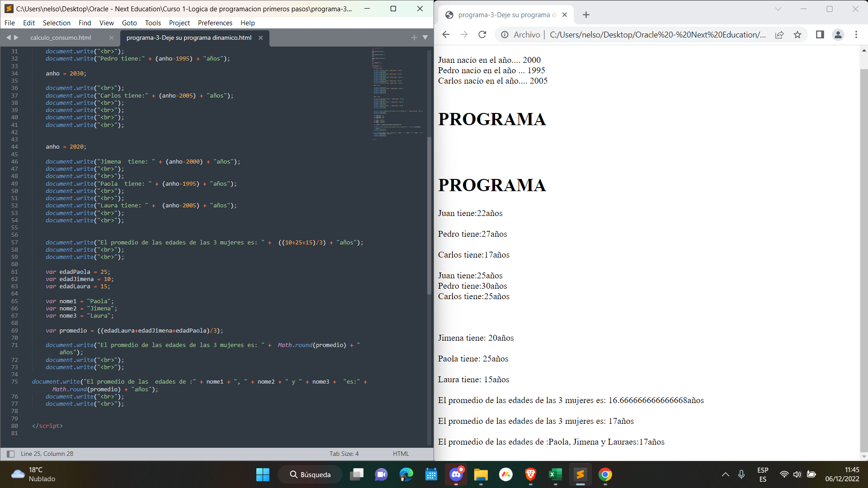Open the Goto menu
The height and width of the screenshot is (488, 868).
(129, 23)
